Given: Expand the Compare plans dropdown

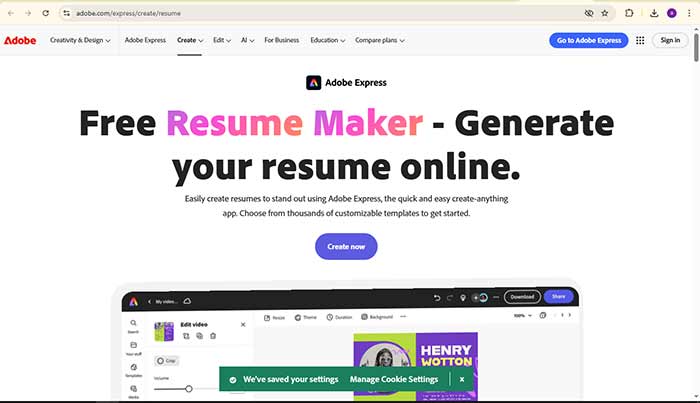Looking at the screenshot, I should tap(380, 40).
